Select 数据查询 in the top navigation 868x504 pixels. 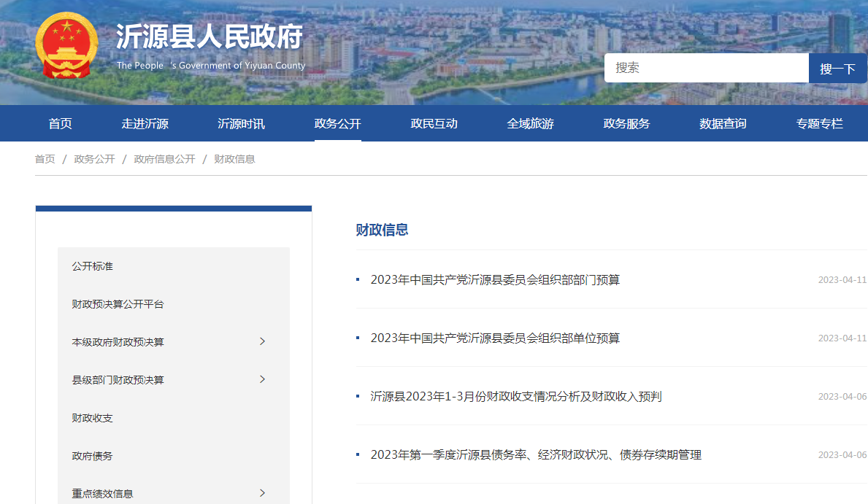point(723,123)
